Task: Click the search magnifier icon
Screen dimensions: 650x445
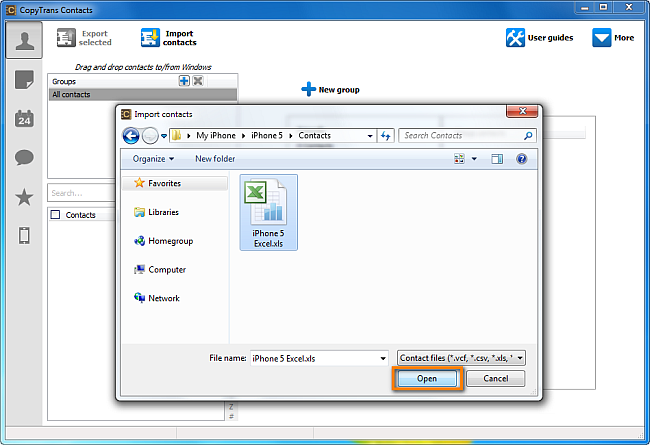Action: click(528, 136)
